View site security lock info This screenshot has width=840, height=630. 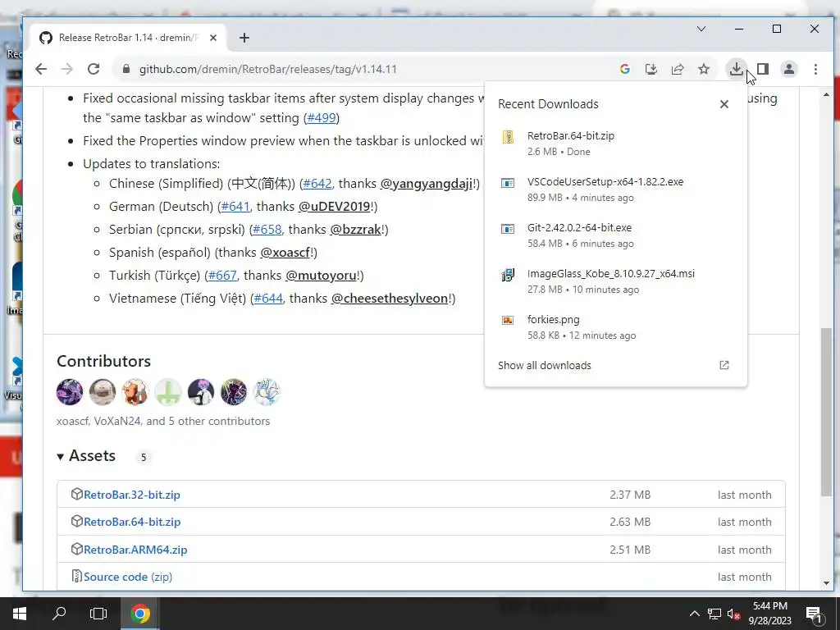[x=126, y=69]
